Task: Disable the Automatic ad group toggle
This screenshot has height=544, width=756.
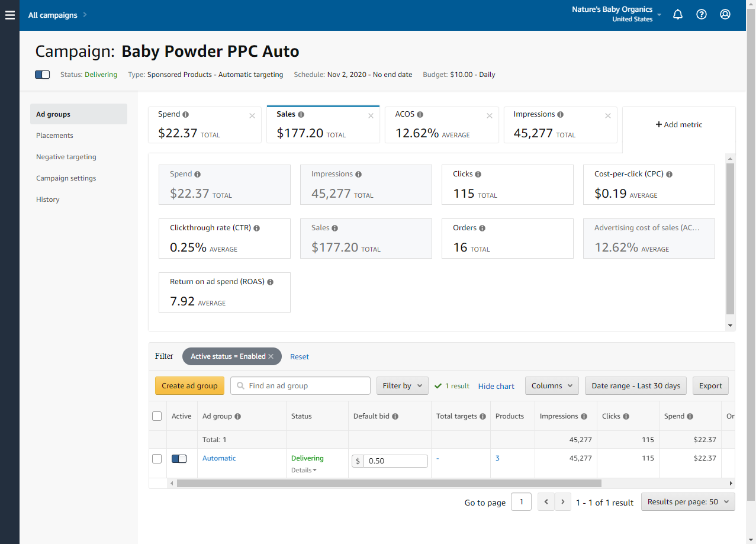Action: (x=179, y=459)
